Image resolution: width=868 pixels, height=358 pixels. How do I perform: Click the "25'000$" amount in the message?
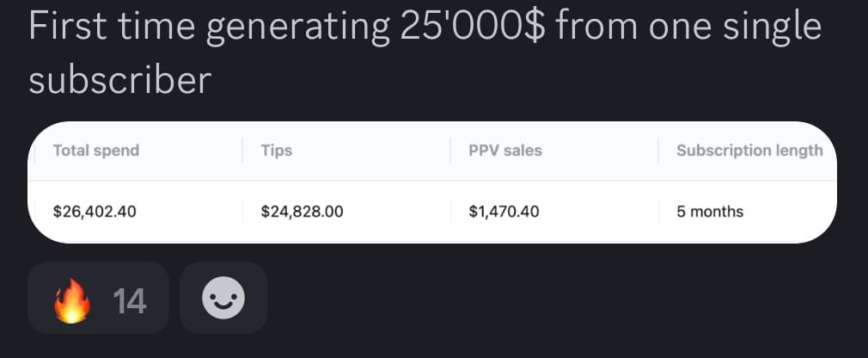(x=472, y=28)
